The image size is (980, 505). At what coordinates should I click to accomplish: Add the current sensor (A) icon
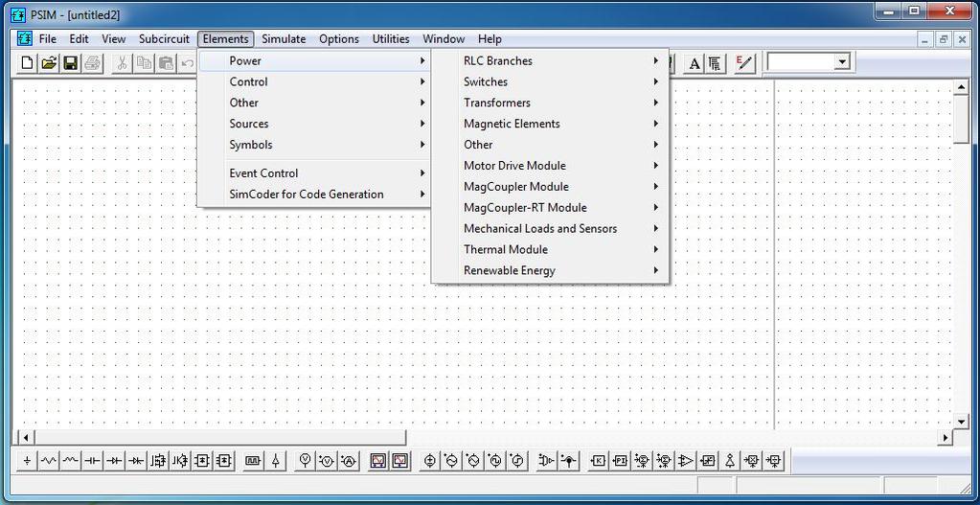pos(349,461)
